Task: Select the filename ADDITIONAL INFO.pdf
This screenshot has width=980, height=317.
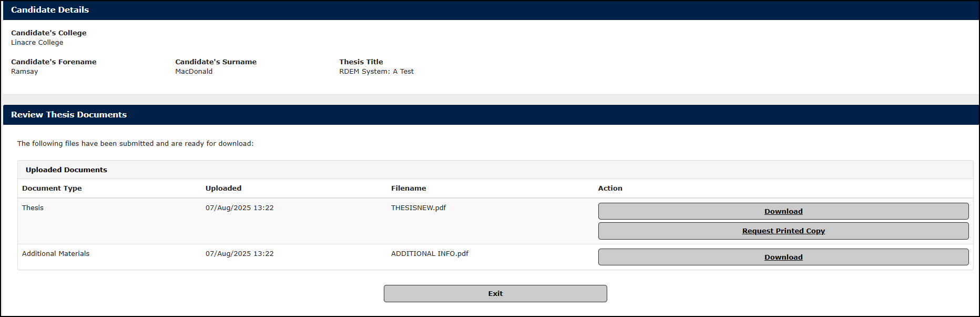Action: 428,253
